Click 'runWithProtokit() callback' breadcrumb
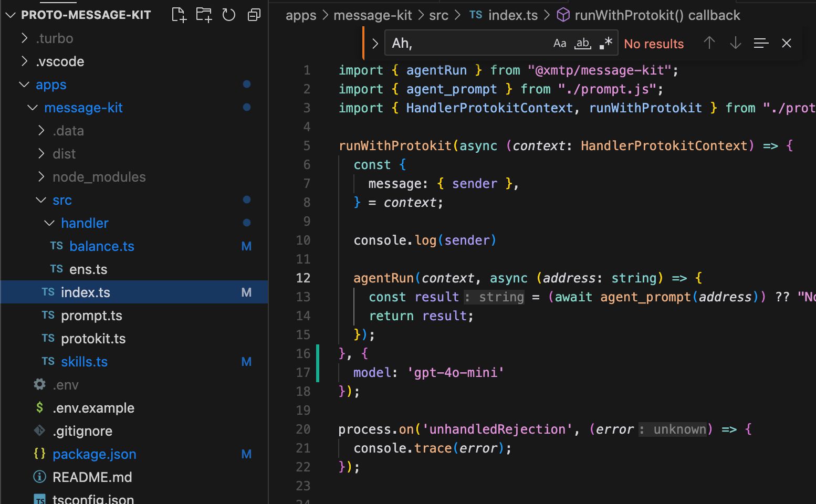This screenshot has width=816, height=504. click(657, 16)
